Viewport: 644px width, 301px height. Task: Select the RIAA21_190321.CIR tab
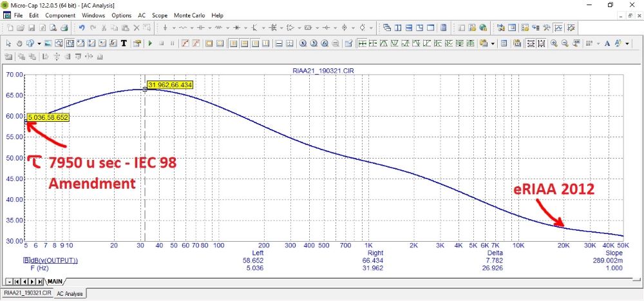[26, 293]
